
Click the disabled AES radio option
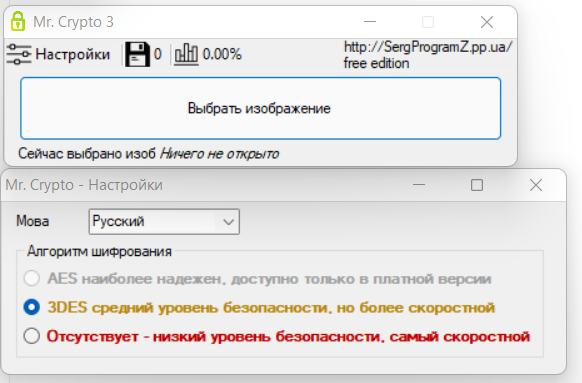coord(32,278)
